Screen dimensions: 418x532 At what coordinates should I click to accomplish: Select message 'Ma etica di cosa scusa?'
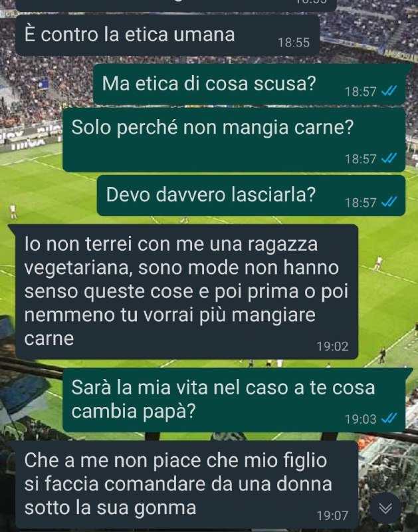tap(249, 84)
